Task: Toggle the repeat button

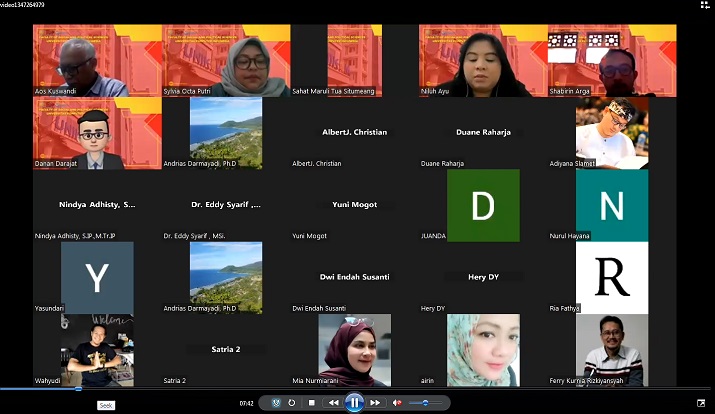Action: point(291,403)
